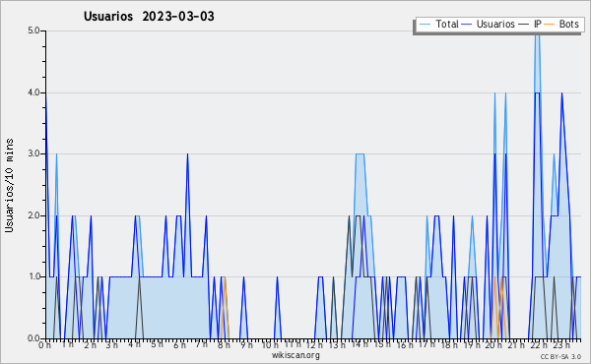Image resolution: width=591 pixels, height=364 pixels.
Task: Click the '6 h' x-axis label
Action: pos(179,345)
